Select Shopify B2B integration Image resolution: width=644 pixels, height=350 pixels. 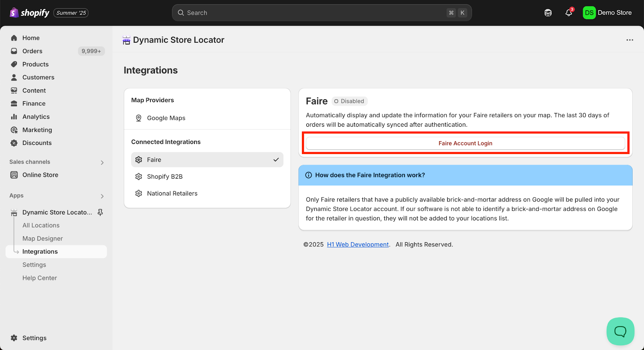pos(207,177)
